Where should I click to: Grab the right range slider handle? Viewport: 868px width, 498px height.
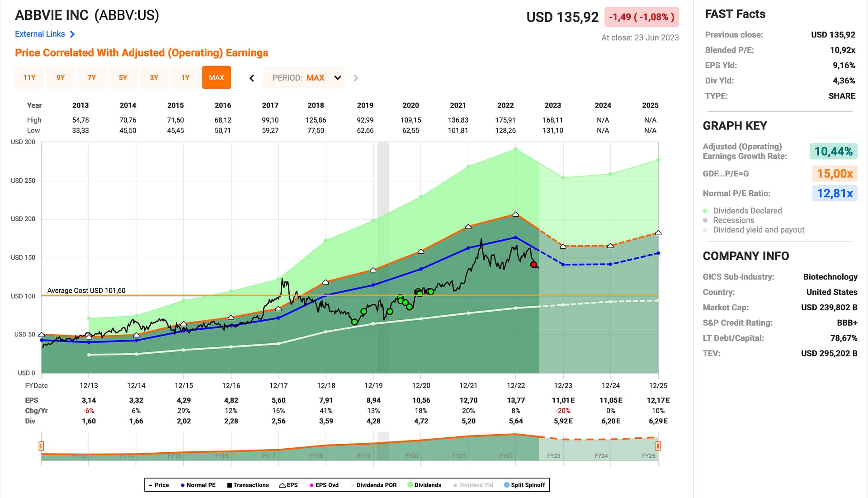(x=658, y=446)
